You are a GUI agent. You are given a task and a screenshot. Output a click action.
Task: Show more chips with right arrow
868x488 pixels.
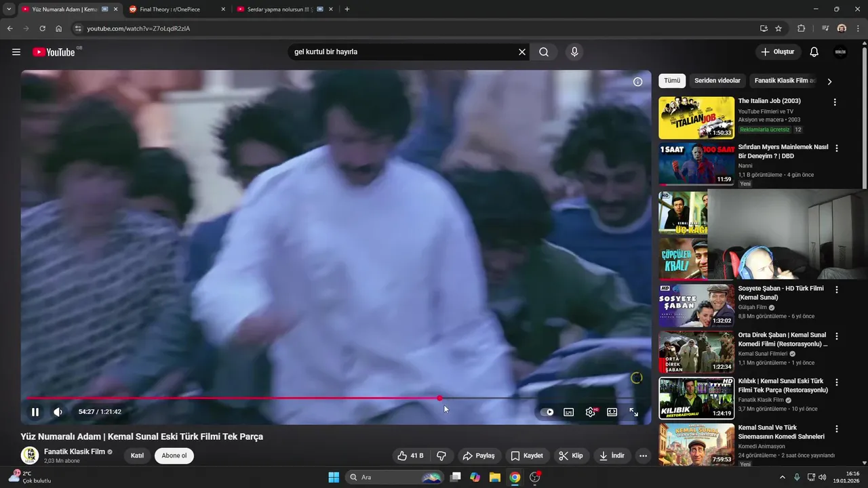(829, 81)
